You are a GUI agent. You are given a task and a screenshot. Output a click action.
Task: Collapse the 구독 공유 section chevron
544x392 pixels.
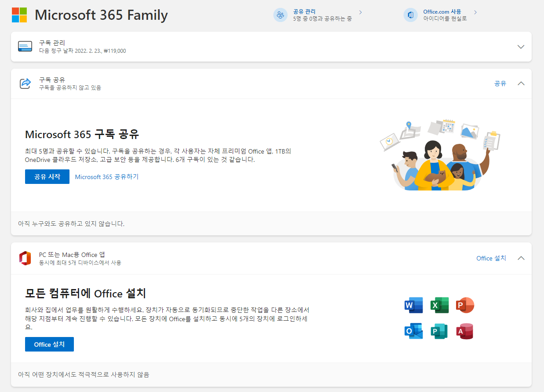521,83
